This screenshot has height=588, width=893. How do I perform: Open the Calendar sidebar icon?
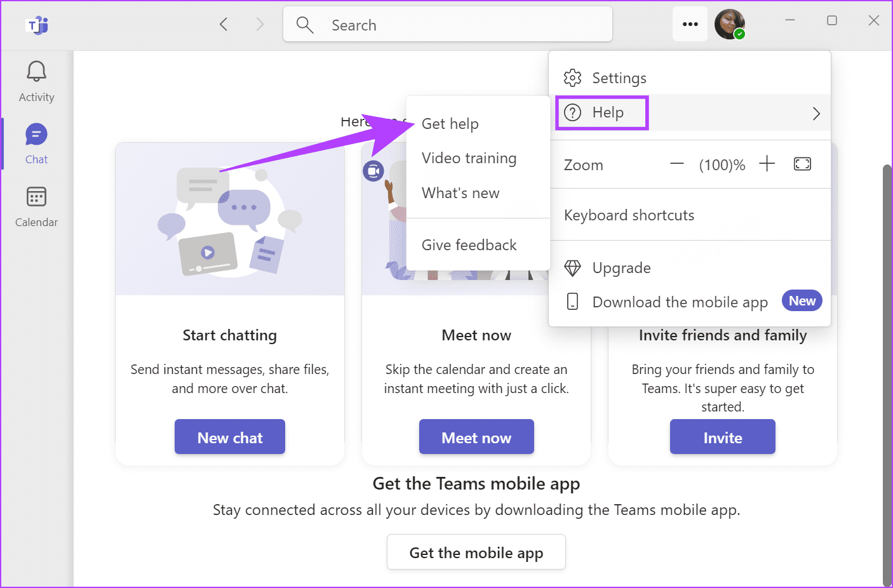(x=36, y=197)
